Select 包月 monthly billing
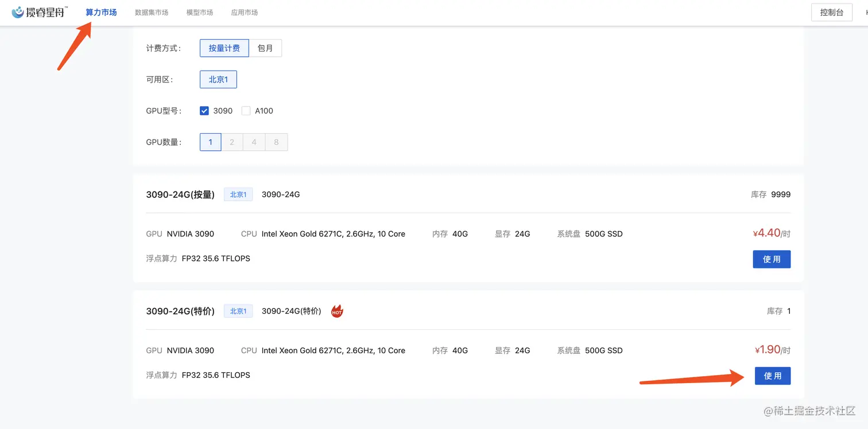 point(265,48)
